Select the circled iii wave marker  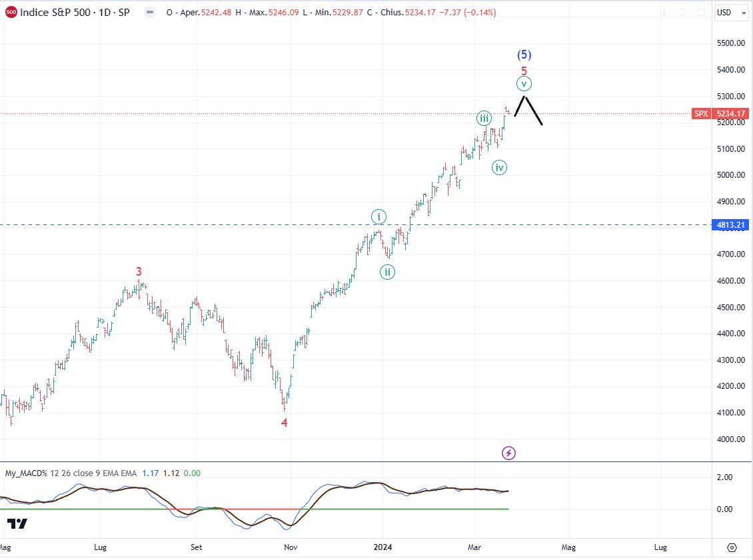point(484,118)
